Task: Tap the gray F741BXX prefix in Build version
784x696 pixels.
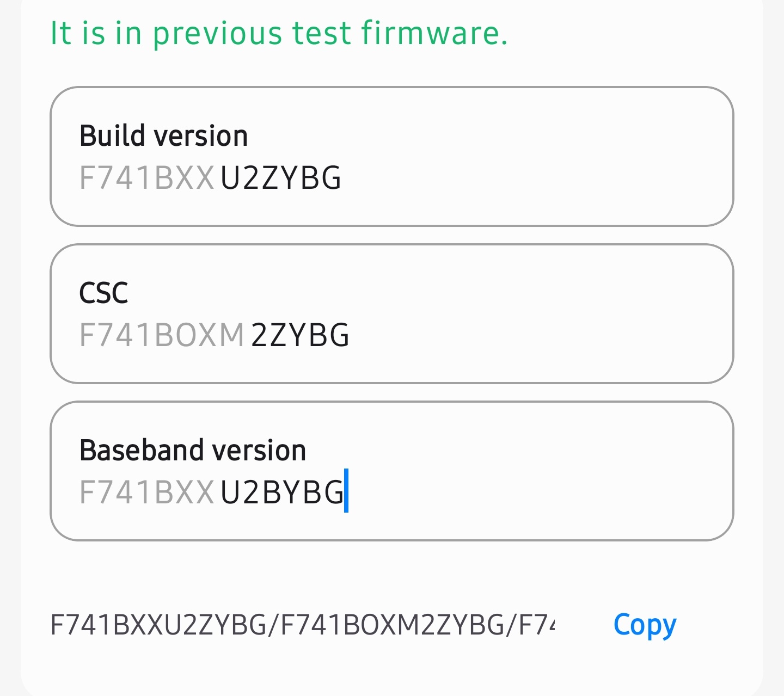Action: (146, 178)
